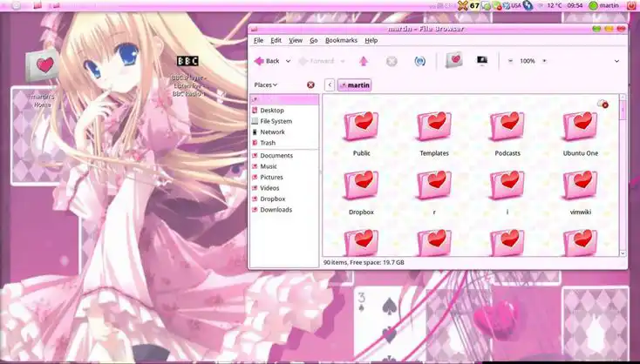Click the greyed-out Forward button
640x364 pixels.
click(316, 61)
